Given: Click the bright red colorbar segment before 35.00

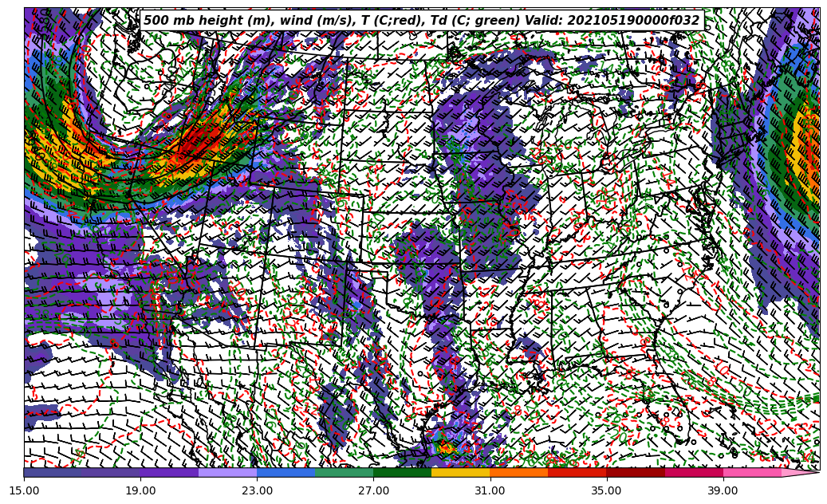Looking at the screenshot, I should click(x=577, y=472).
